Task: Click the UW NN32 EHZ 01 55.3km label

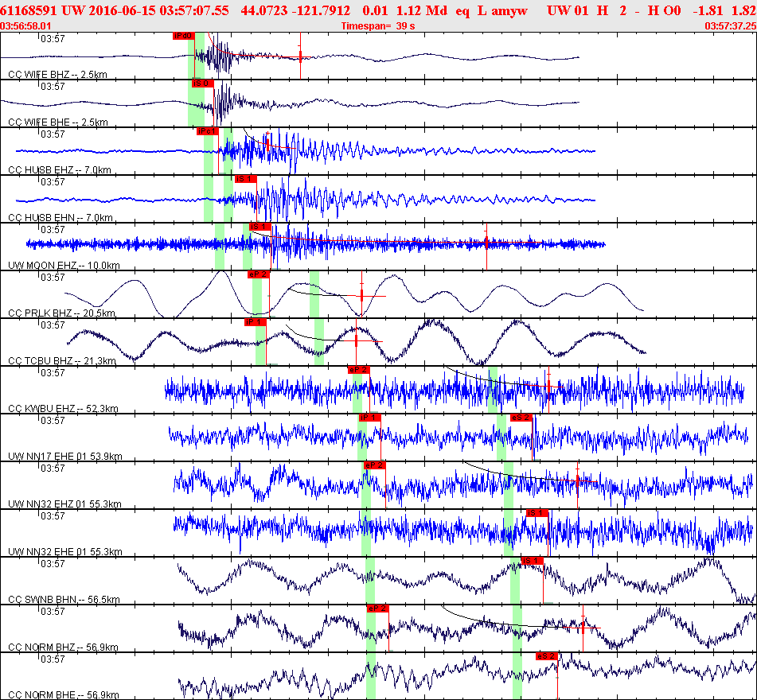Action: point(64,504)
